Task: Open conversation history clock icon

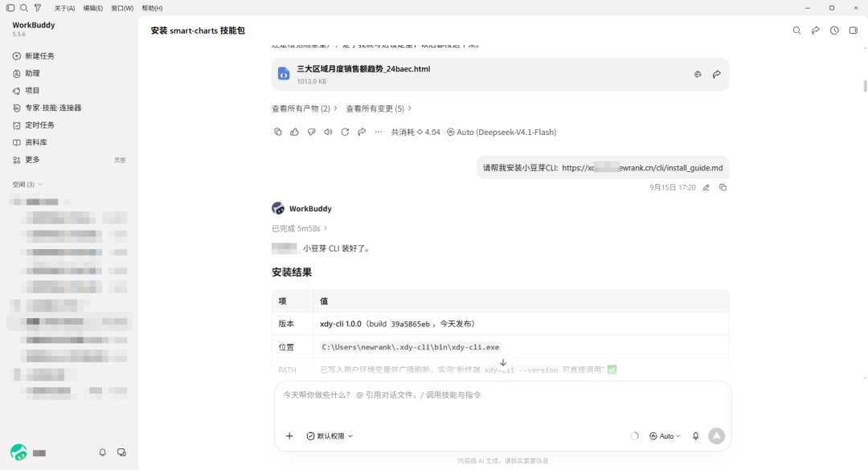Action: coord(834,31)
